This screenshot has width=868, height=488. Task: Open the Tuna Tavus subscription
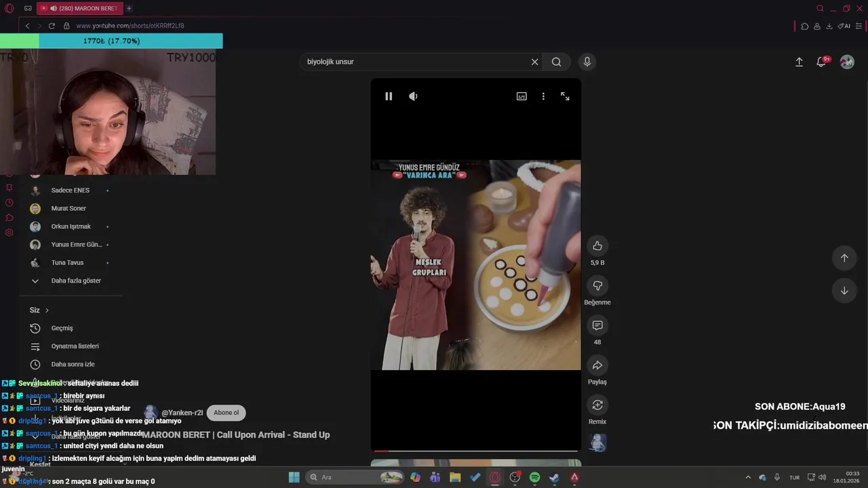(67, 263)
